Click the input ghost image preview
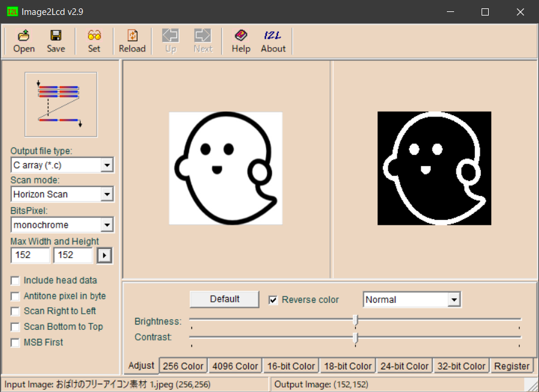 (x=226, y=168)
